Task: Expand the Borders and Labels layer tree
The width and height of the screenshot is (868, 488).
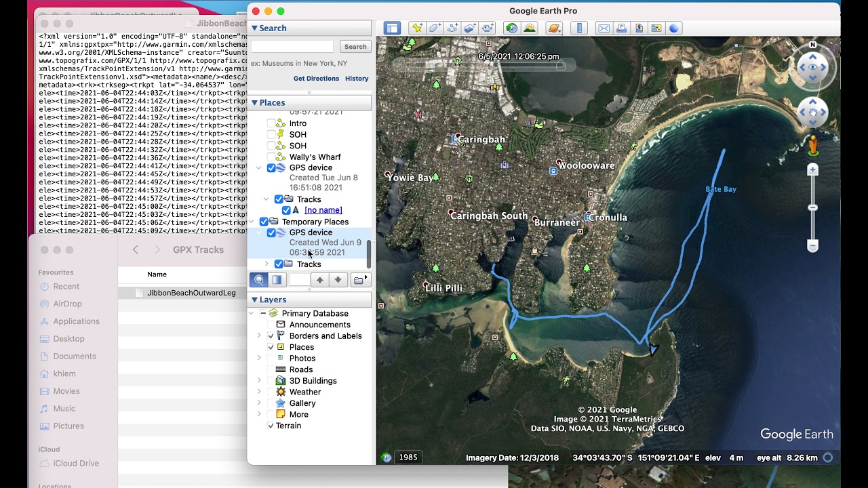Action: (258, 336)
